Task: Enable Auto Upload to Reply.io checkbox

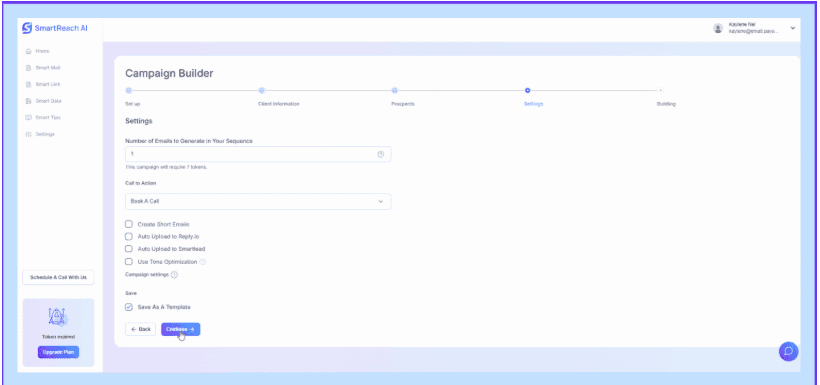Action: 129,236
